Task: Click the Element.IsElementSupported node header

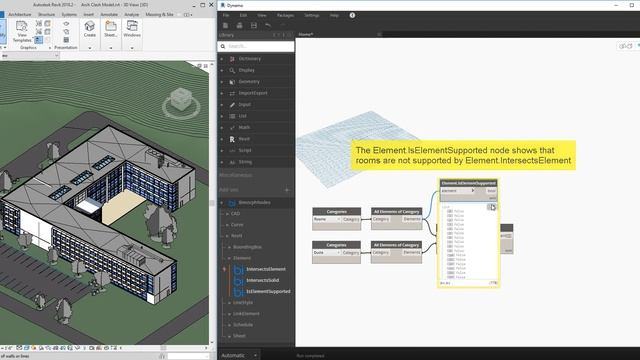Action: click(469, 183)
